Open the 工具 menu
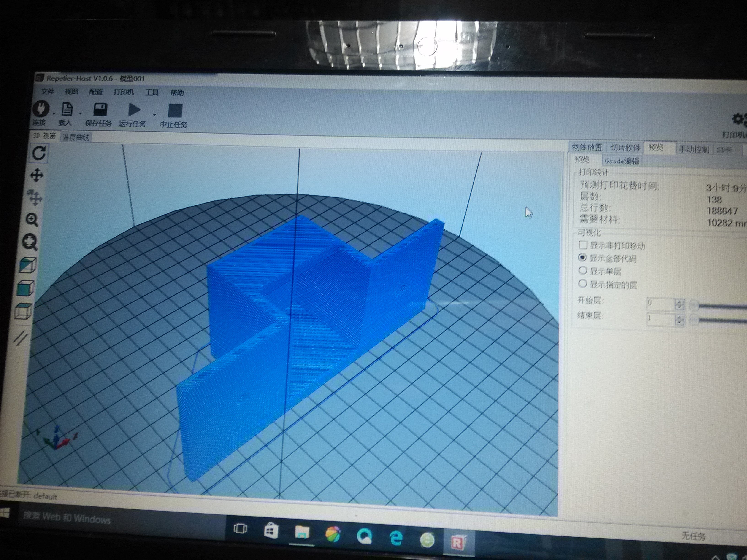Screen dimensions: 747x560 tap(152, 92)
